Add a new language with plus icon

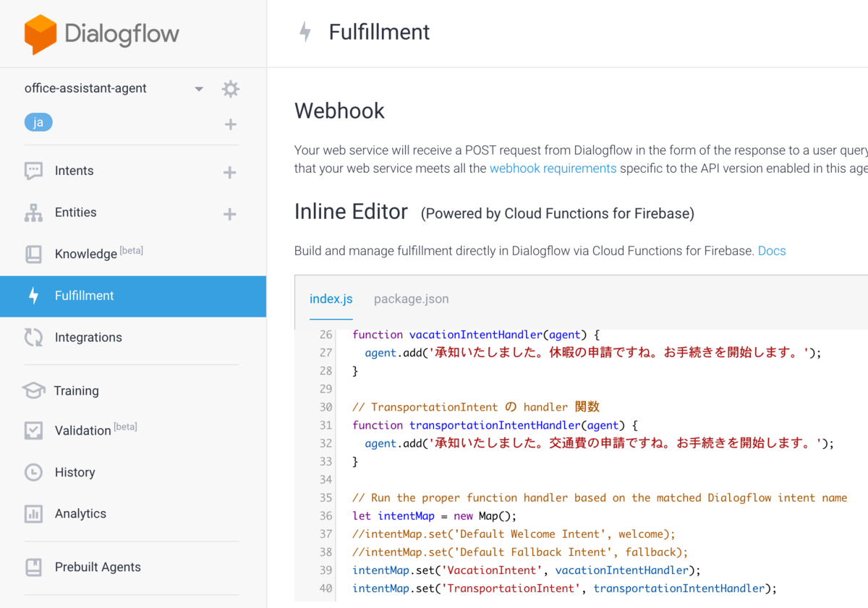[x=230, y=124]
